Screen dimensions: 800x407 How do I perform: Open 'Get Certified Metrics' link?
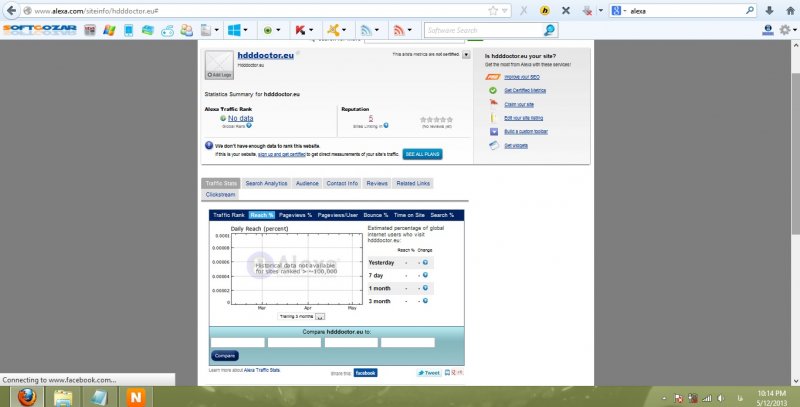pyautogui.click(x=525, y=91)
